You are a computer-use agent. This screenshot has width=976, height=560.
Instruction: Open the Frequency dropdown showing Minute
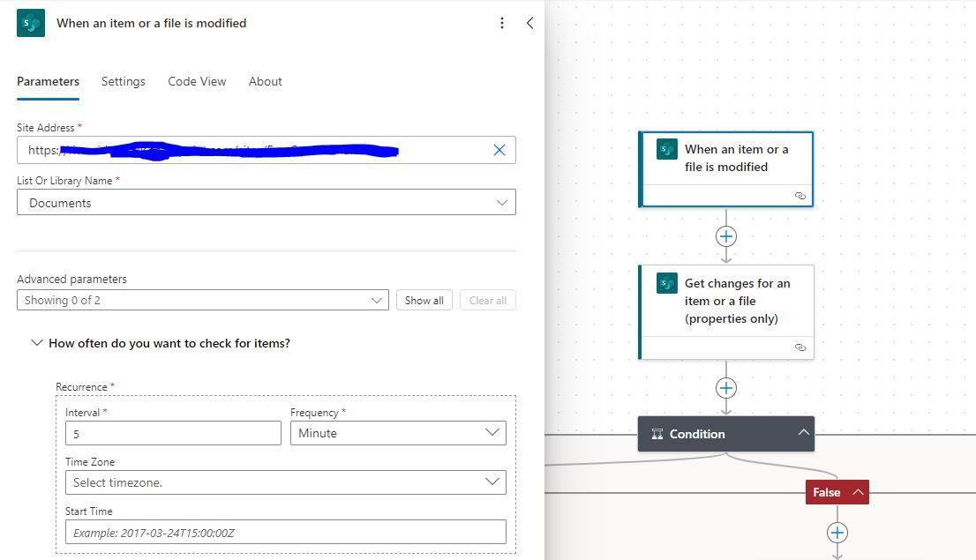coord(492,433)
